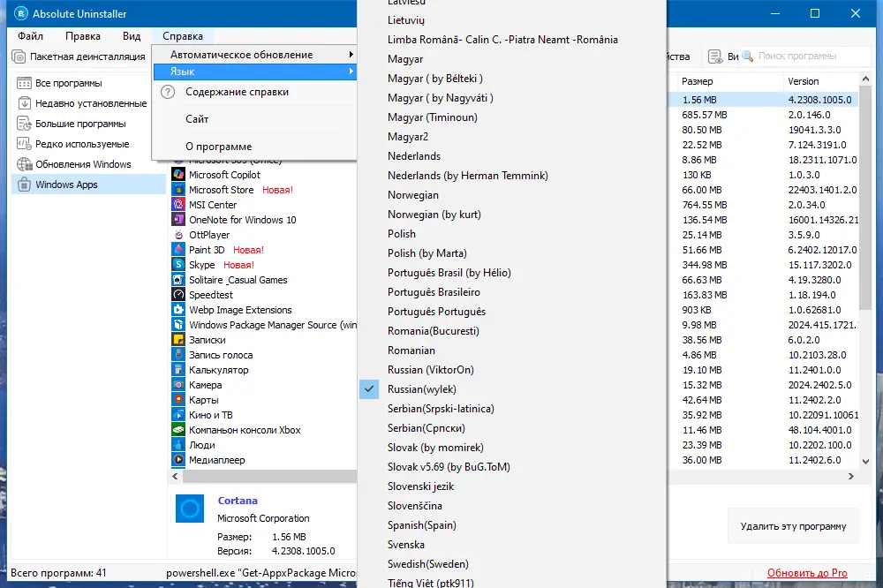Click the Windows Apps bag icon

tap(24, 185)
